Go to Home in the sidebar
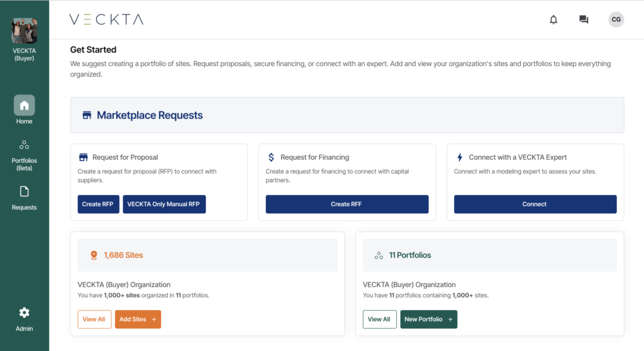Image resolution: width=644 pixels, height=351 pixels. click(25, 105)
